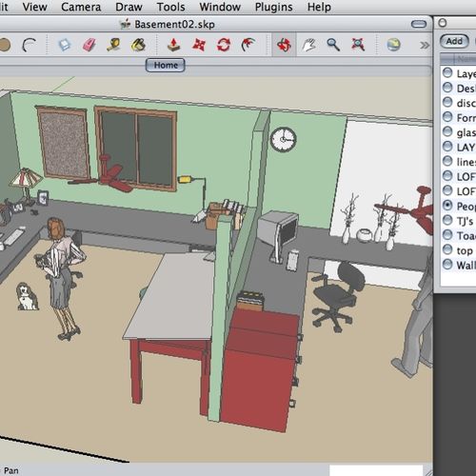Image resolution: width=476 pixels, height=476 pixels.
Task: Select the Tape Measure tool
Action: 113,45
